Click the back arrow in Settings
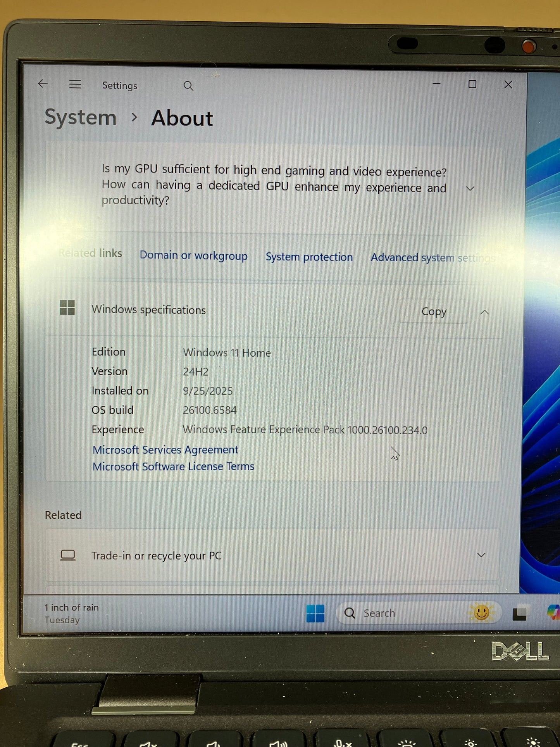This screenshot has height=747, width=560. (43, 84)
